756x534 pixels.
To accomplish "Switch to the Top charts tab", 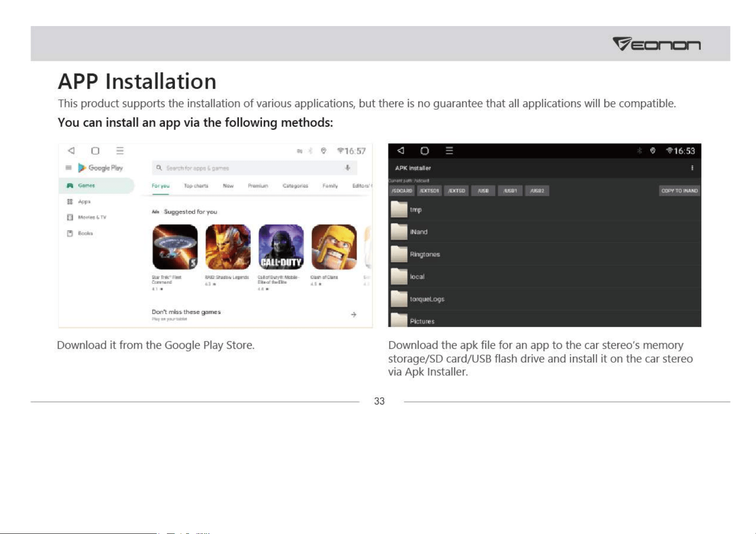I will (196, 186).
